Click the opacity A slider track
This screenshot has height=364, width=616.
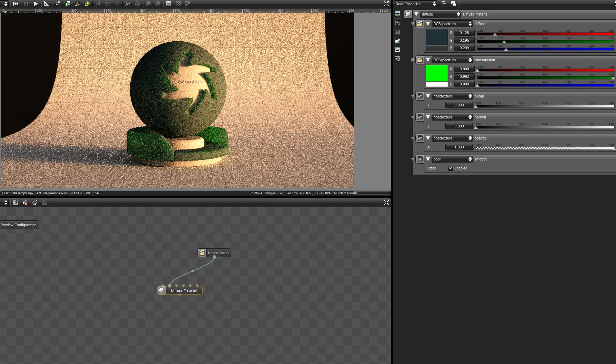pyautogui.click(x=545, y=148)
